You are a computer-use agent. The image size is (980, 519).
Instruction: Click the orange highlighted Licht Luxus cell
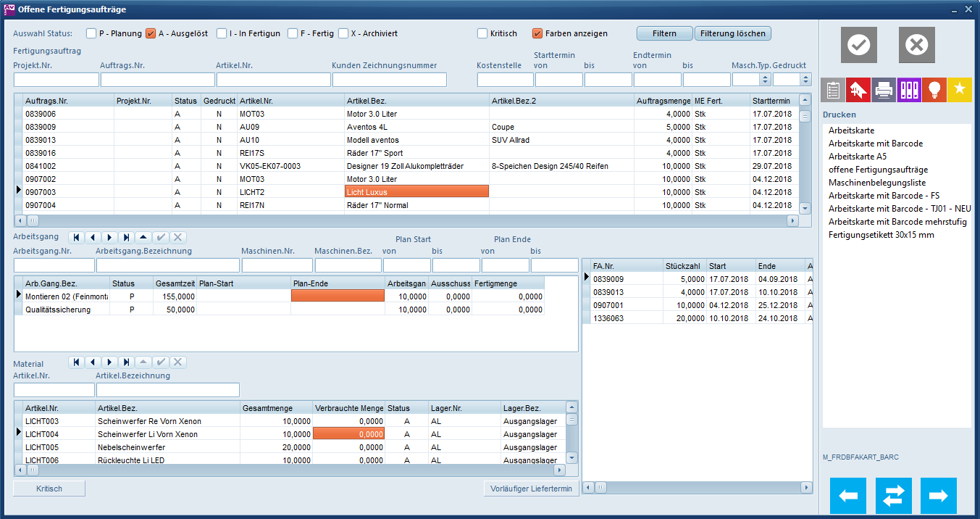click(416, 192)
